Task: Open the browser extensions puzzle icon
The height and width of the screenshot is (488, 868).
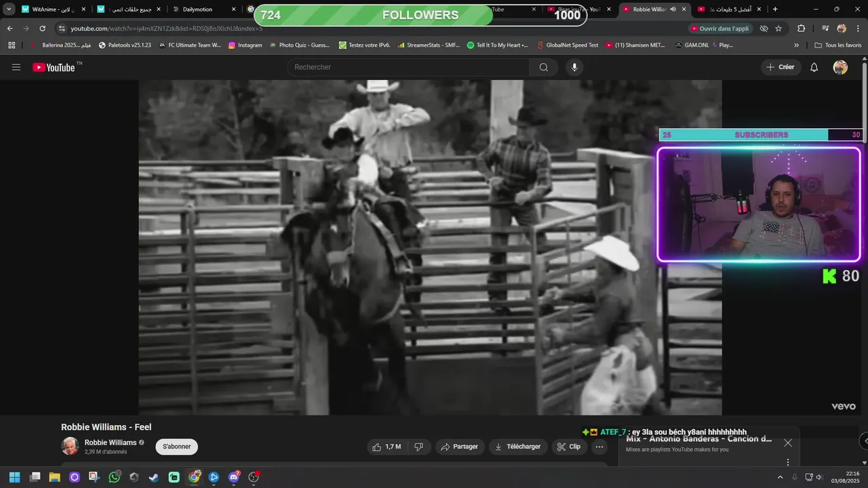Action: [801, 28]
